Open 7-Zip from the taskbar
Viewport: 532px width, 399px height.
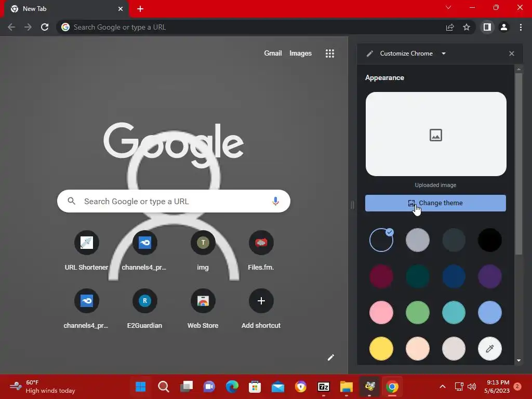pos(323,387)
